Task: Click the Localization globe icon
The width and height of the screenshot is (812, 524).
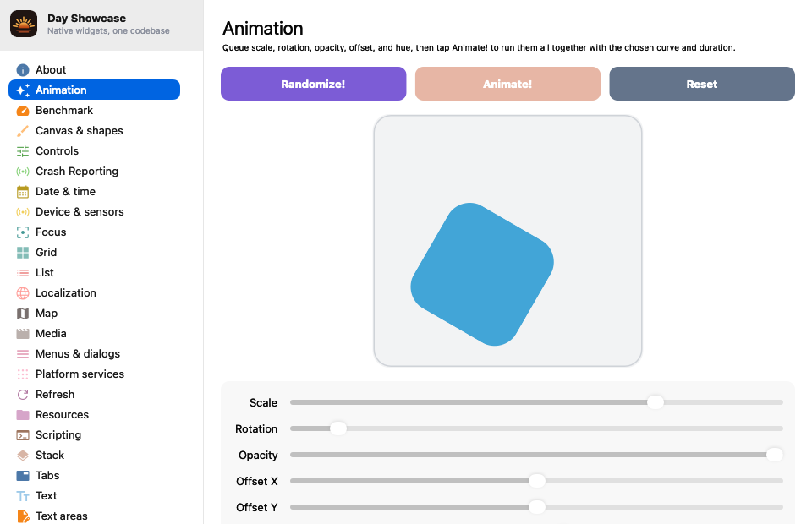Action: click(x=23, y=293)
